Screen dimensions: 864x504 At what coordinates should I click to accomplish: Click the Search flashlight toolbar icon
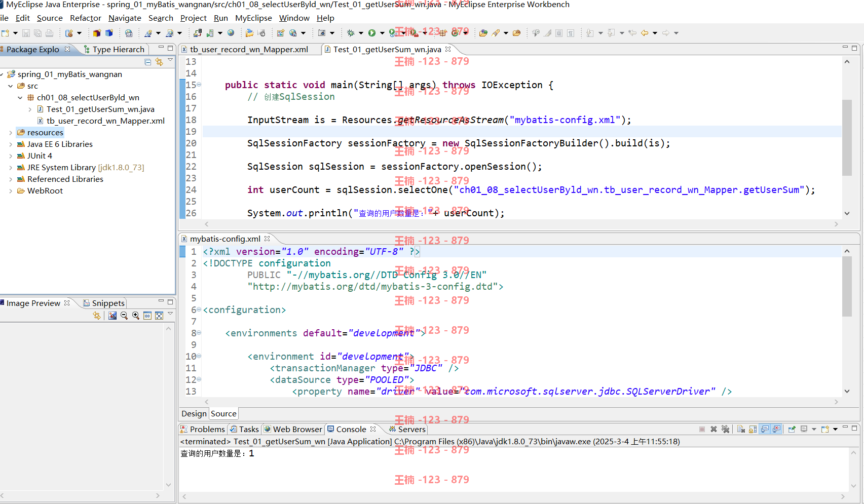pyautogui.click(x=496, y=33)
